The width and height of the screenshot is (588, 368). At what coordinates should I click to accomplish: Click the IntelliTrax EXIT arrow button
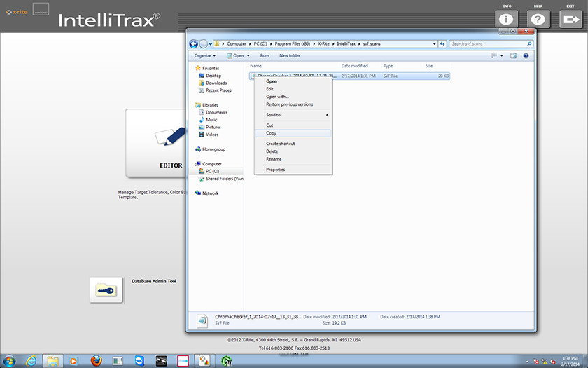(570, 19)
